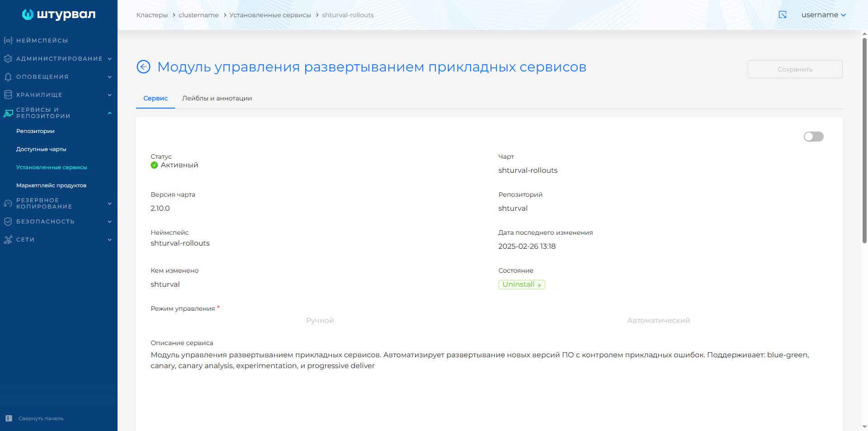Click the Notifications bell icon
The height and width of the screenshot is (431, 868).
coord(8,77)
